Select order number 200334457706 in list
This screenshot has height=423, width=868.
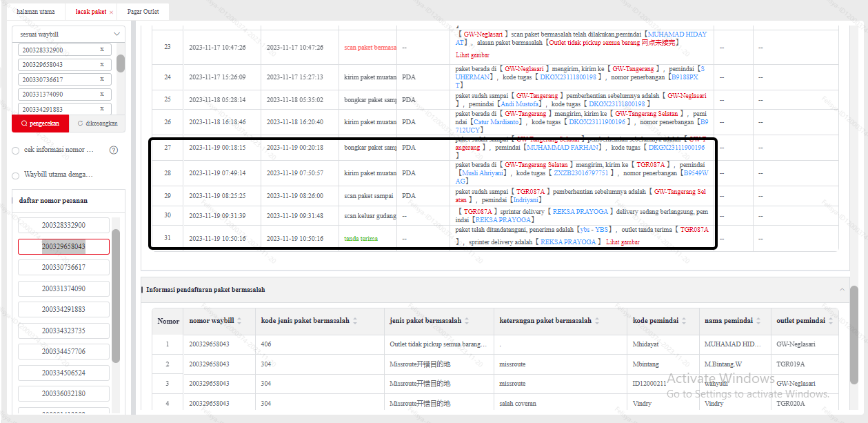(63, 351)
